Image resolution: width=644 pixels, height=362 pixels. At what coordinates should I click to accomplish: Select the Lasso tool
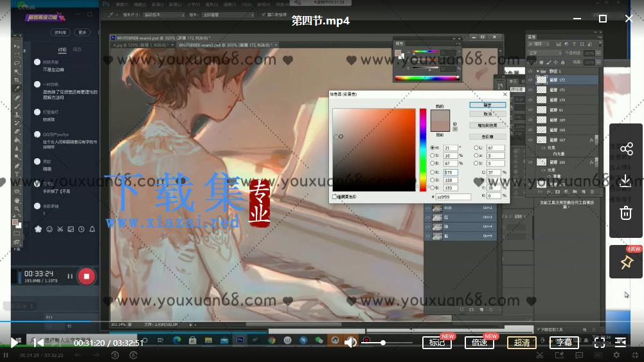(x=17, y=63)
